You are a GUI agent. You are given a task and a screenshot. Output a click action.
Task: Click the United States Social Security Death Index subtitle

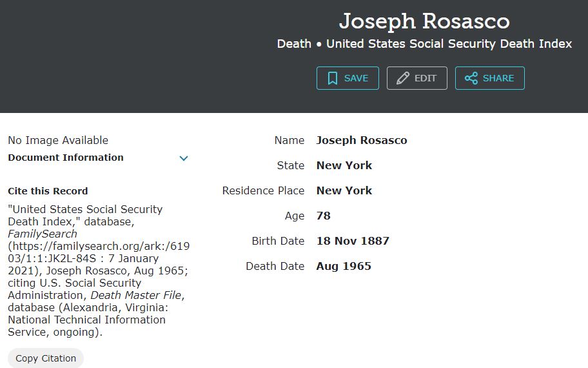[x=449, y=44]
